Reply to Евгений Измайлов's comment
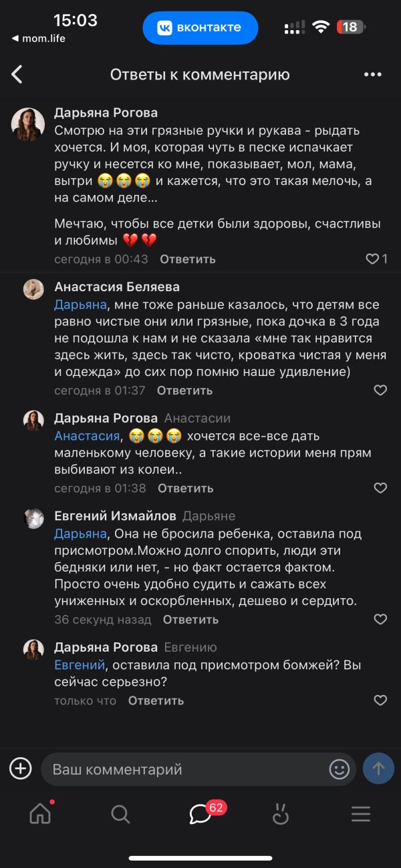The image size is (401, 868). (x=190, y=620)
